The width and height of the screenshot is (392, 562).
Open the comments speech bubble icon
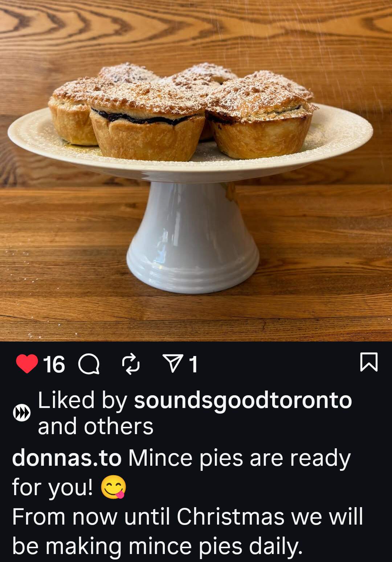[x=89, y=364]
